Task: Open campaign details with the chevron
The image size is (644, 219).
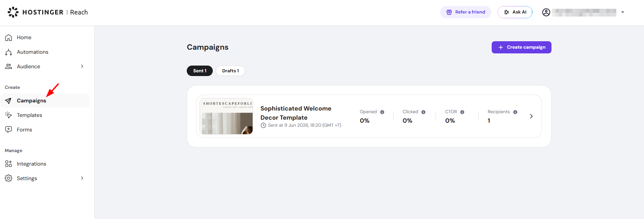Action: tap(531, 116)
